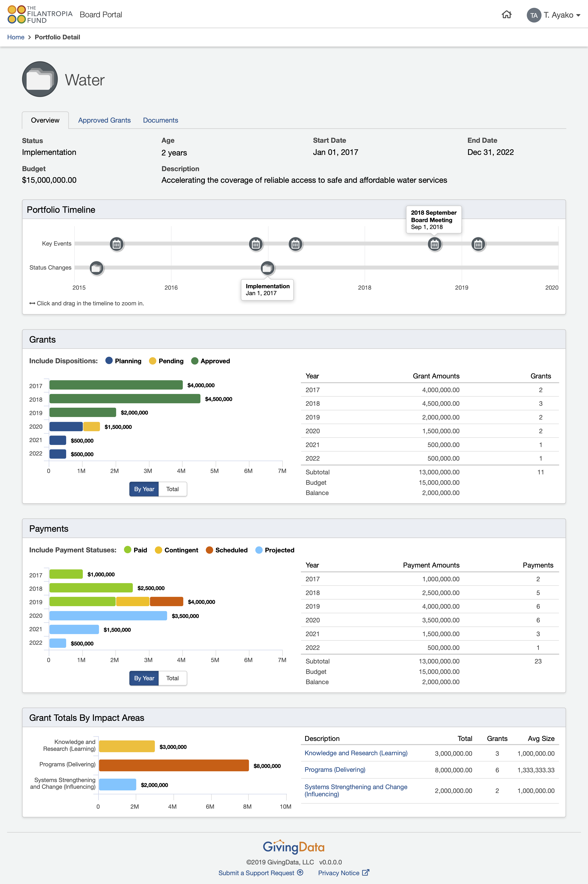The height and width of the screenshot is (884, 588).
Task: Click the GivingData footer logo
Action: tap(294, 847)
